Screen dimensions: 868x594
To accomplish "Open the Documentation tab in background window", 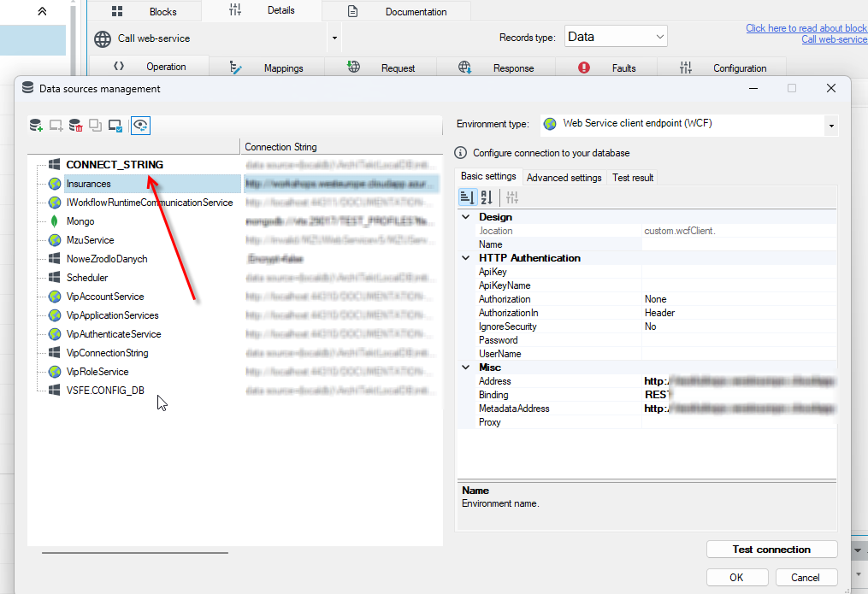I will (x=396, y=12).
